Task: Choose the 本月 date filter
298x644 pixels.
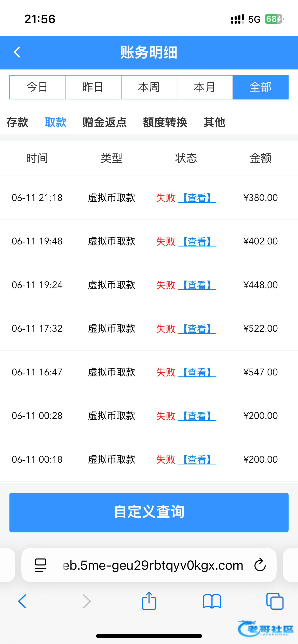Action: pos(205,87)
